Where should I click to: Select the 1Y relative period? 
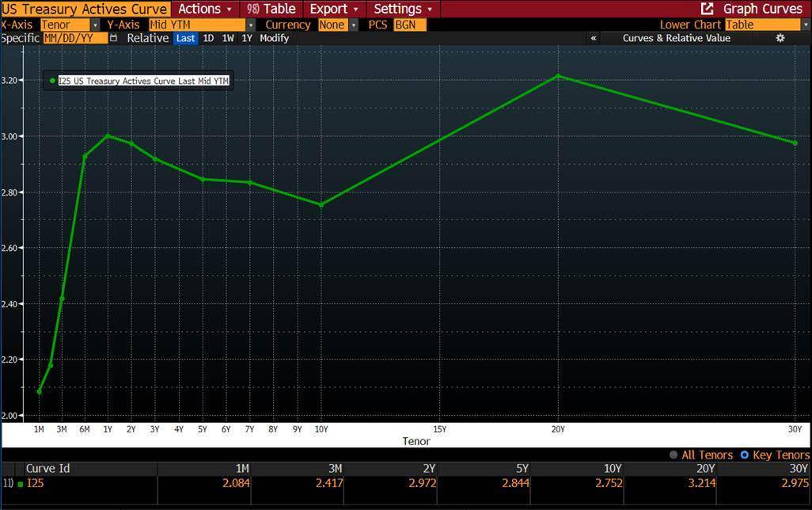click(x=247, y=38)
